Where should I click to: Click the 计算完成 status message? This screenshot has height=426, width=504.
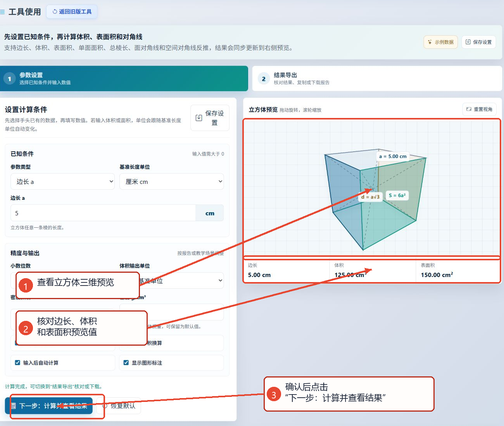click(54, 386)
